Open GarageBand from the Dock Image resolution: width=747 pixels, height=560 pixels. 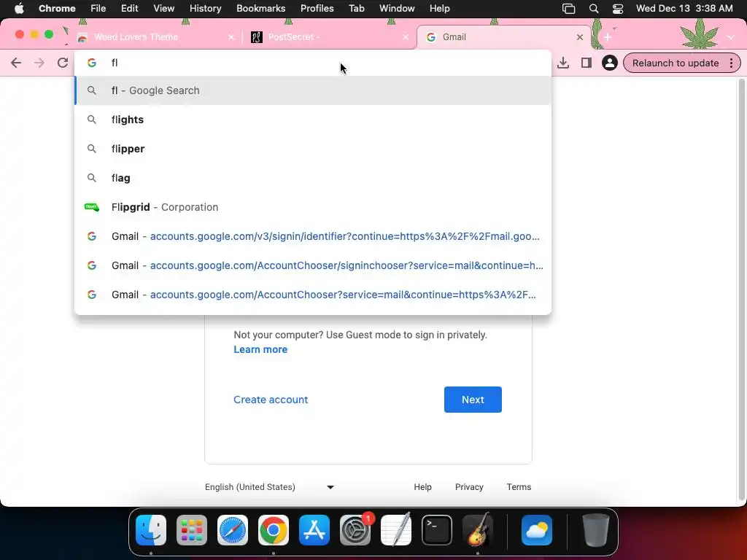click(x=478, y=530)
